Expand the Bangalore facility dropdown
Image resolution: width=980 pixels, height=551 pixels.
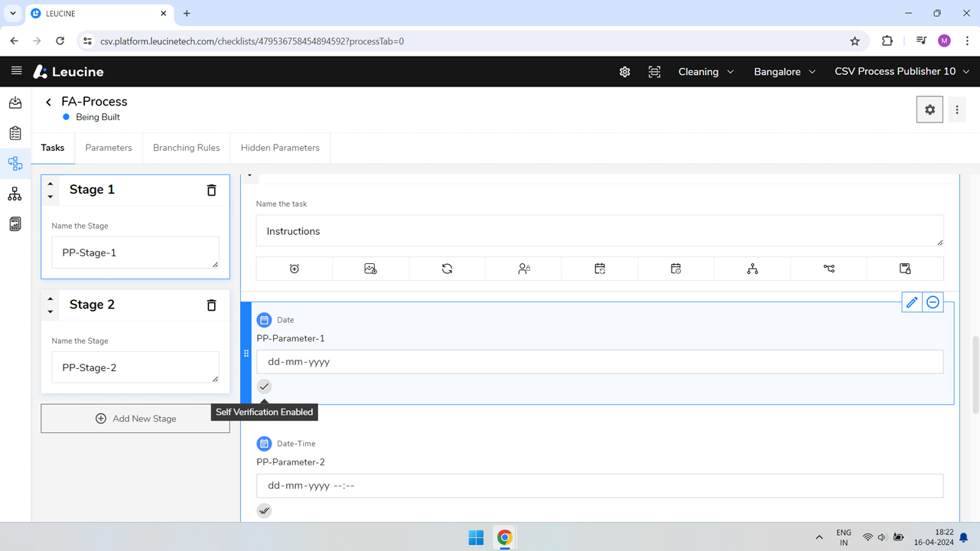[784, 72]
